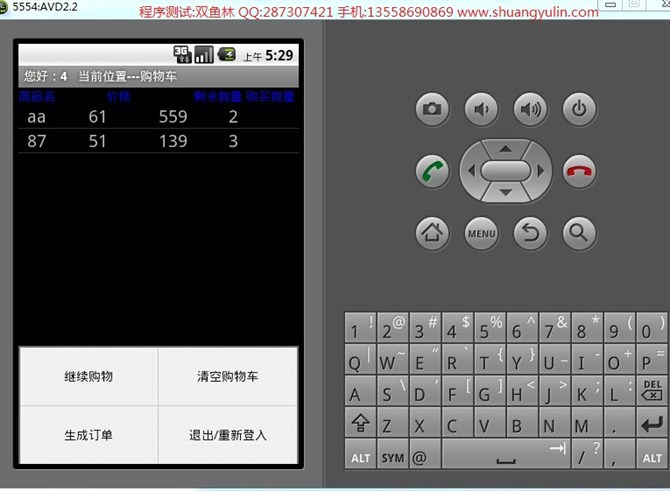
Task: Click the signal strength bars icon
Action: click(204, 54)
